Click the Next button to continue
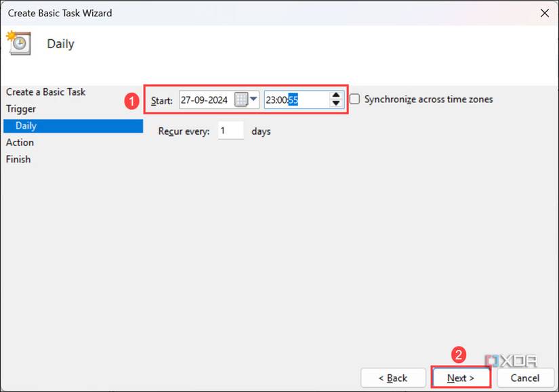The image size is (559, 392). pos(461,378)
